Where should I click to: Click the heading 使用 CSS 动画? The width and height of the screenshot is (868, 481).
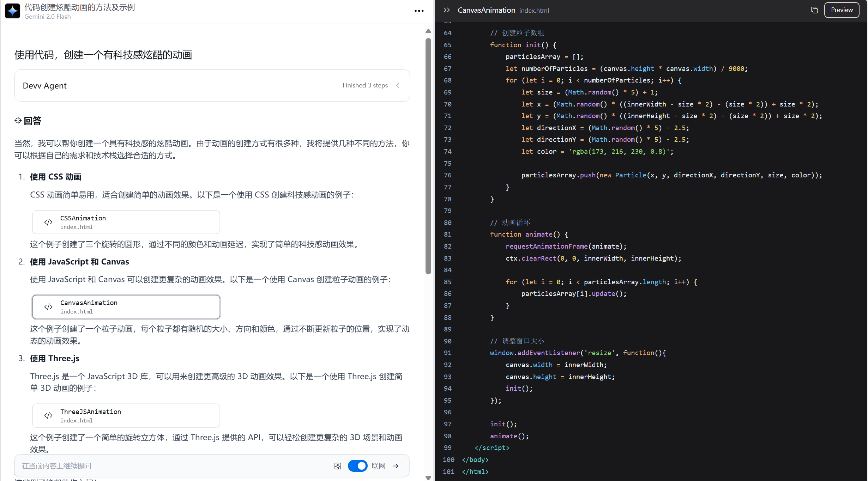point(55,177)
